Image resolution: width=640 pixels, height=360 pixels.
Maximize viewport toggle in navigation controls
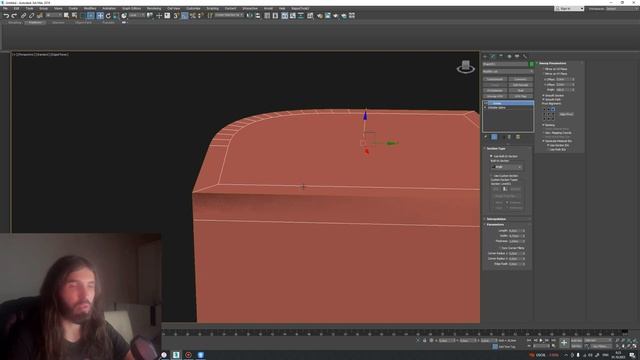[635, 346]
